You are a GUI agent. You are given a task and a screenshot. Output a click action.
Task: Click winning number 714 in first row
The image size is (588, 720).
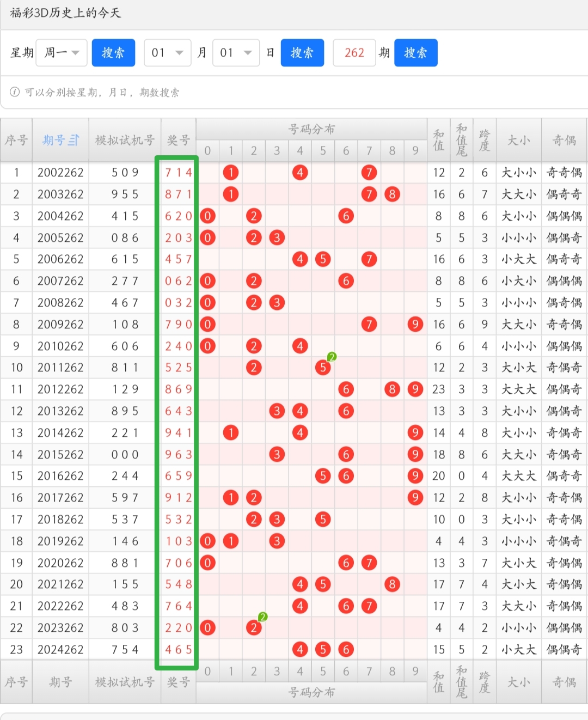179,173
